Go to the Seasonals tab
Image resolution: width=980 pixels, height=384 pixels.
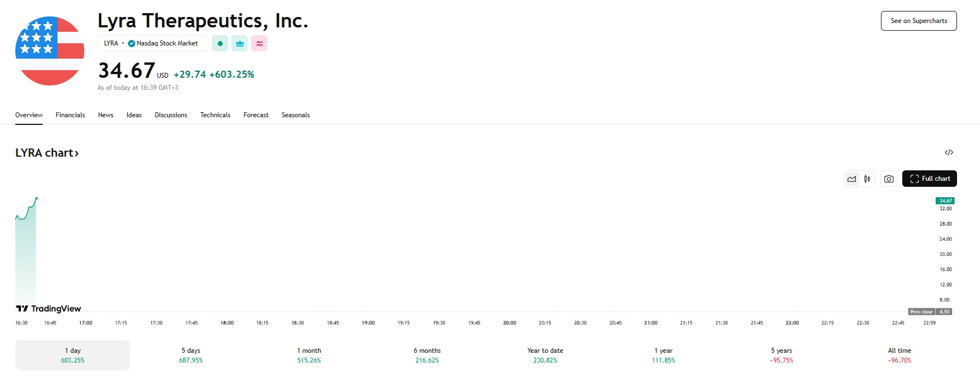[x=295, y=115]
